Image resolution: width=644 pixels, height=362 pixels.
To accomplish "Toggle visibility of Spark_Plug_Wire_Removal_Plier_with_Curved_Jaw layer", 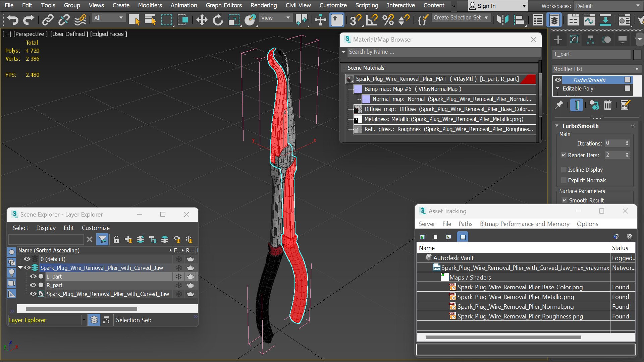I will [27, 268].
